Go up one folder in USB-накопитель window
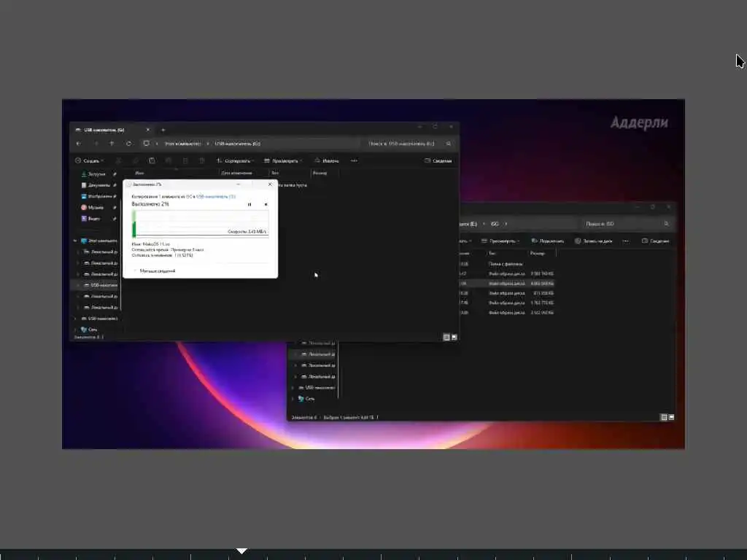Viewport: 747px width, 560px height. pos(112,144)
